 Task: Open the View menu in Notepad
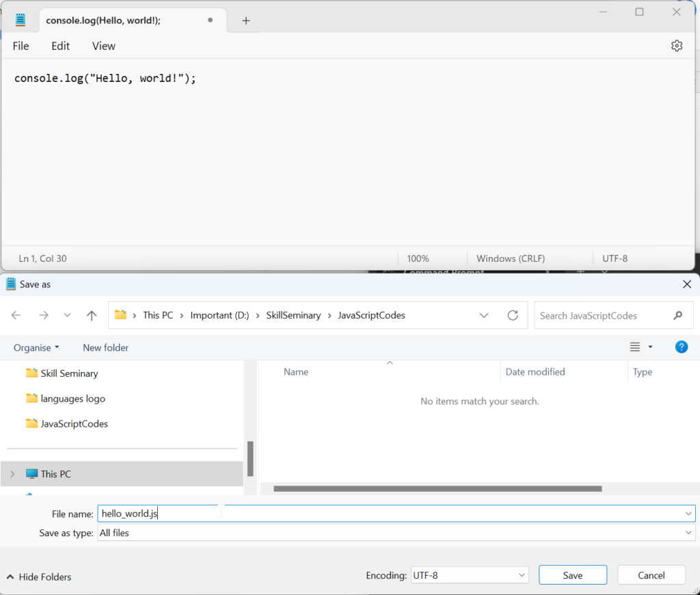(x=104, y=46)
